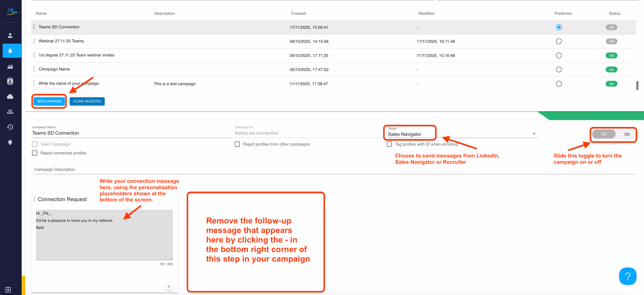The image size is (644, 295).
Task: Open the contacts sidebar icon
Action: 10,81
